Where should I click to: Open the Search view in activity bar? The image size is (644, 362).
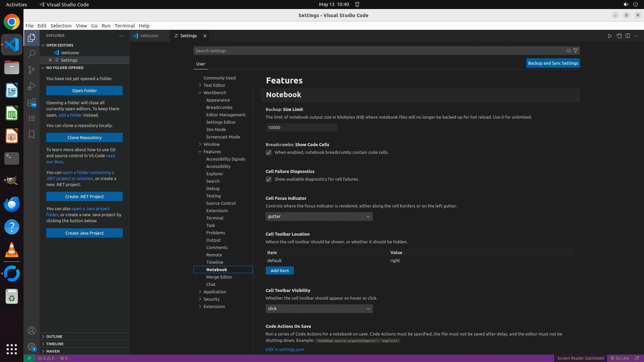point(32,54)
